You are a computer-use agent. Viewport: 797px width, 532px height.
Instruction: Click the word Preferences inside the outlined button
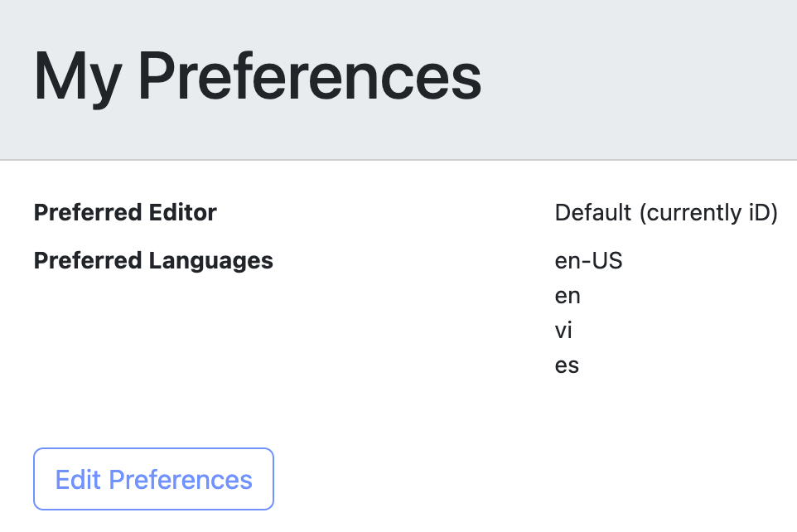[181, 479]
